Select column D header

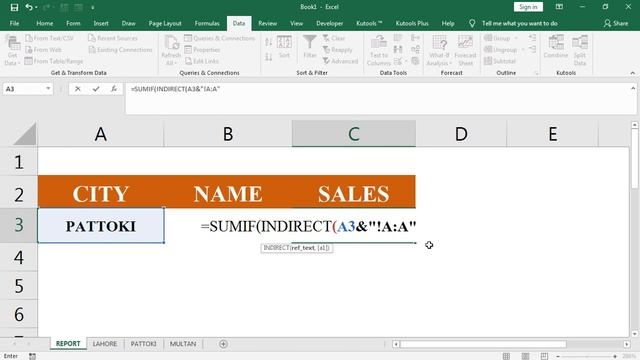tap(461, 134)
